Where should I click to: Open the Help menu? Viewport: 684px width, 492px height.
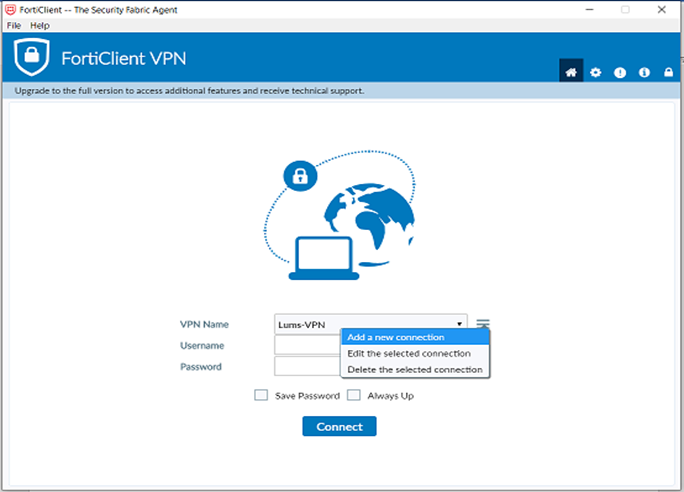coord(40,25)
